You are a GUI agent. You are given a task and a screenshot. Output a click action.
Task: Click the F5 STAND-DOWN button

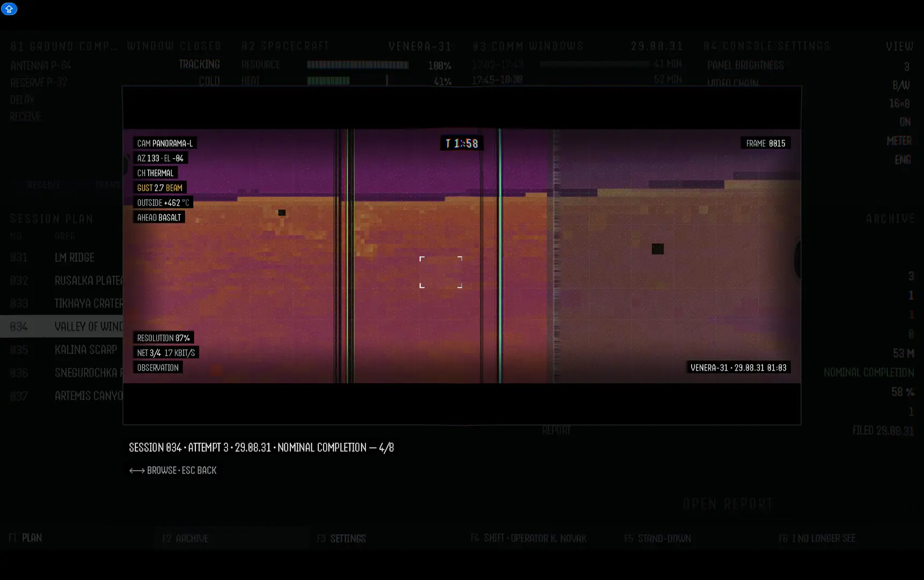[657, 538]
